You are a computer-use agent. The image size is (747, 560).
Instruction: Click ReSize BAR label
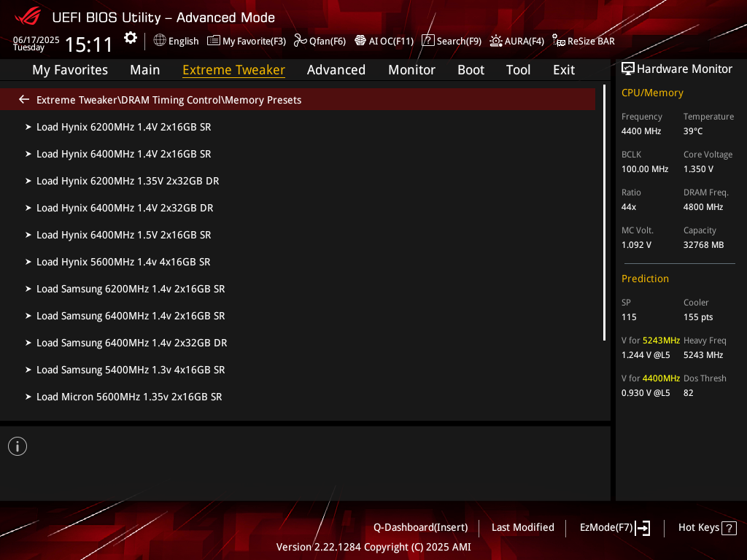[591, 41]
